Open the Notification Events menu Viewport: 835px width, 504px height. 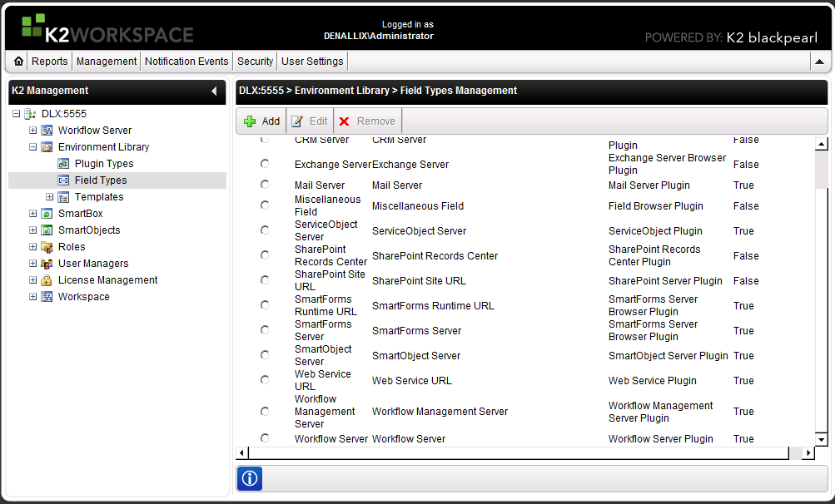pos(186,62)
